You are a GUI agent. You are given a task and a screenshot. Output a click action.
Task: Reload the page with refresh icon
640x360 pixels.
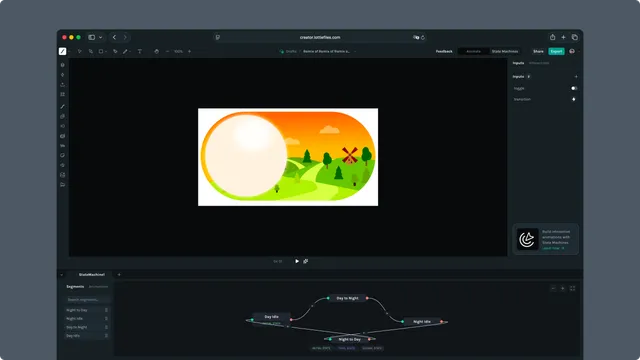(x=423, y=37)
